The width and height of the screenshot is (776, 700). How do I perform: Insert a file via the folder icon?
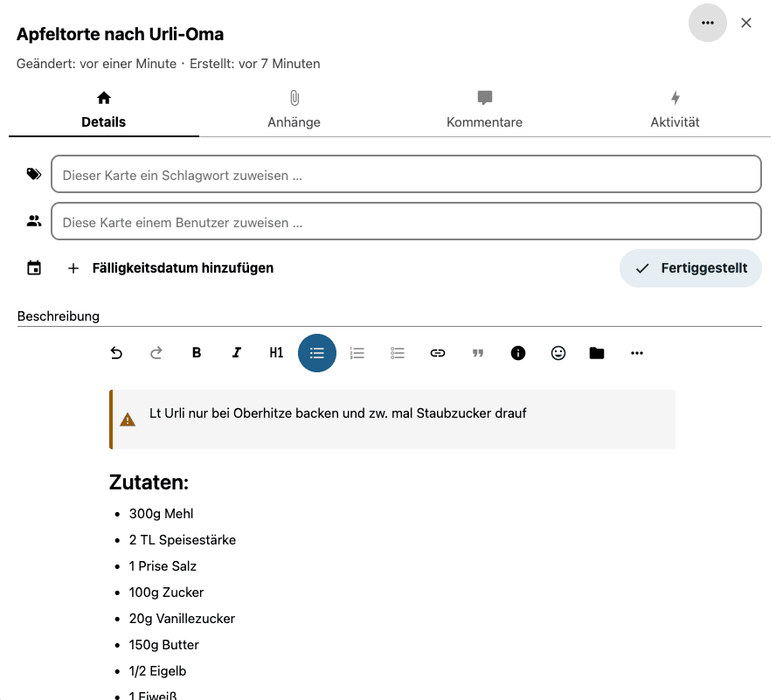597,353
